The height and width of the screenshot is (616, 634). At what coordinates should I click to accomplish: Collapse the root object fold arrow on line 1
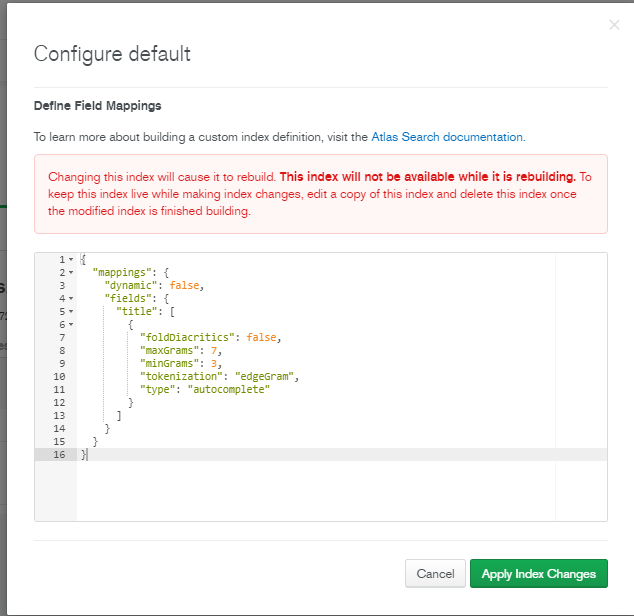coord(70,260)
